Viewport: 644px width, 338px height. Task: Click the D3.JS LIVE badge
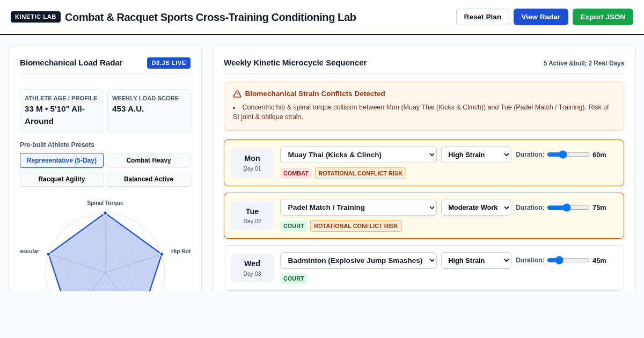point(169,63)
